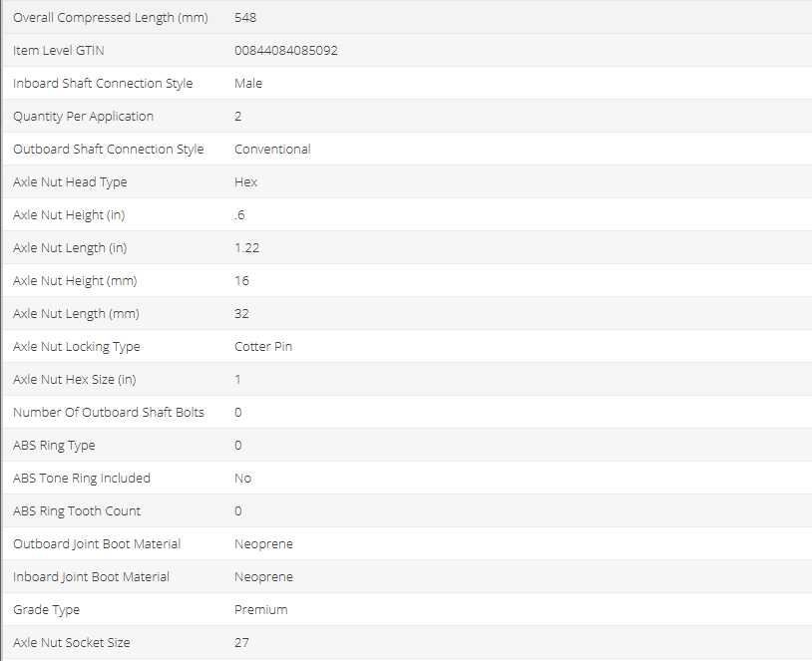This screenshot has width=812, height=661.
Task: Select the 1.22 axle nut length value
Action: pos(246,248)
